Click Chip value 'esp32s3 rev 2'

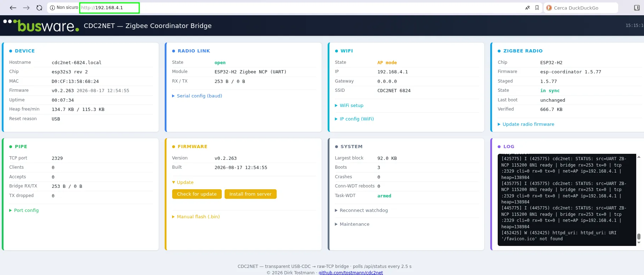tap(70, 72)
